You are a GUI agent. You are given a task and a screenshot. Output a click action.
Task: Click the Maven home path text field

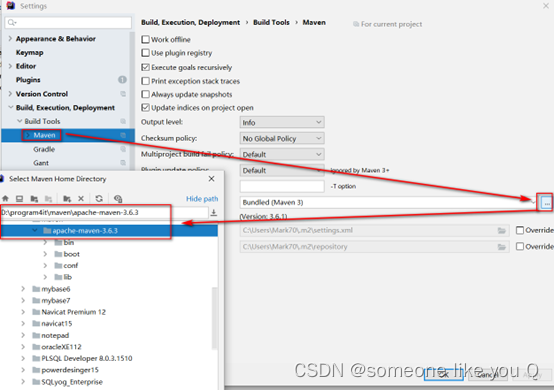[104, 212]
